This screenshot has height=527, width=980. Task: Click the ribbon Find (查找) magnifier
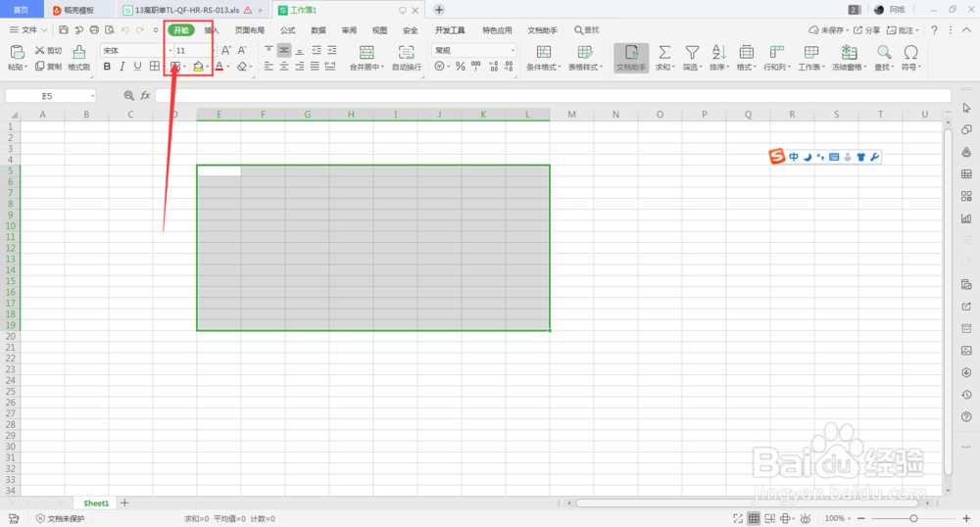[884, 58]
